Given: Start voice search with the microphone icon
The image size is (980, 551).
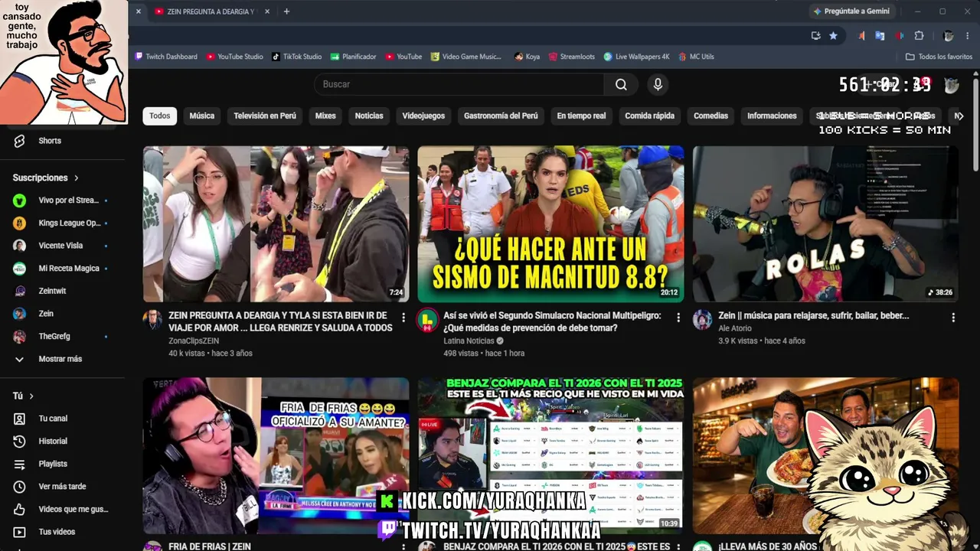Looking at the screenshot, I should tap(658, 84).
